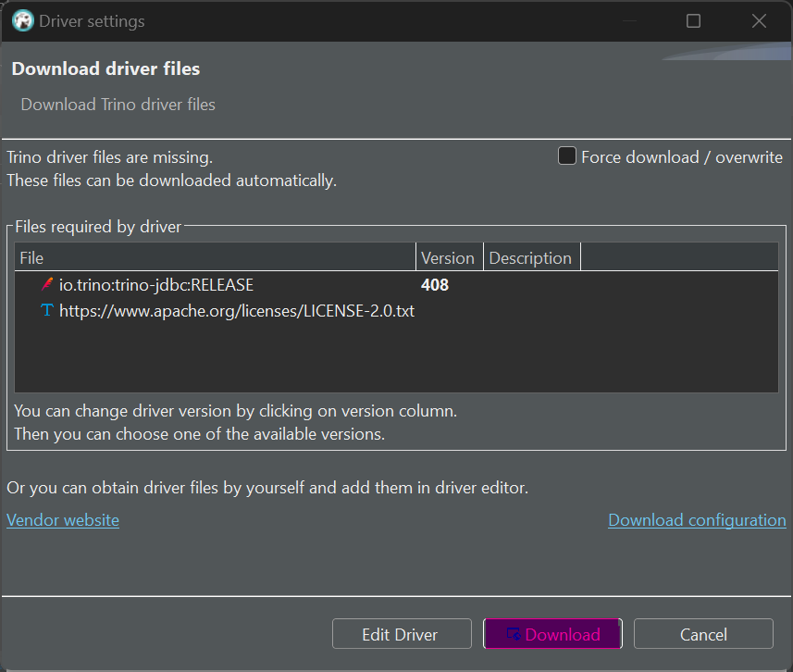The image size is (793, 672).
Task: Select the io.trino:trino-jdbc:RELEASE row
Action: pos(396,285)
